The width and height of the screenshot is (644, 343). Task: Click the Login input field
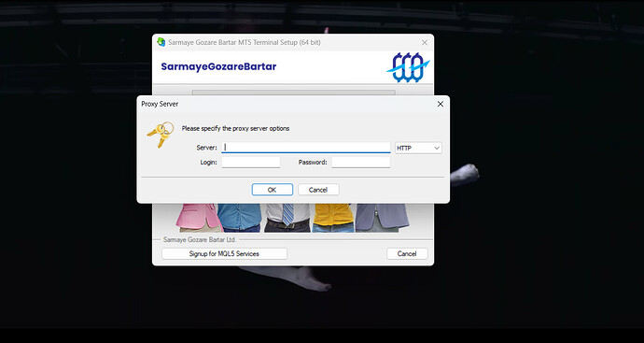[251, 162]
